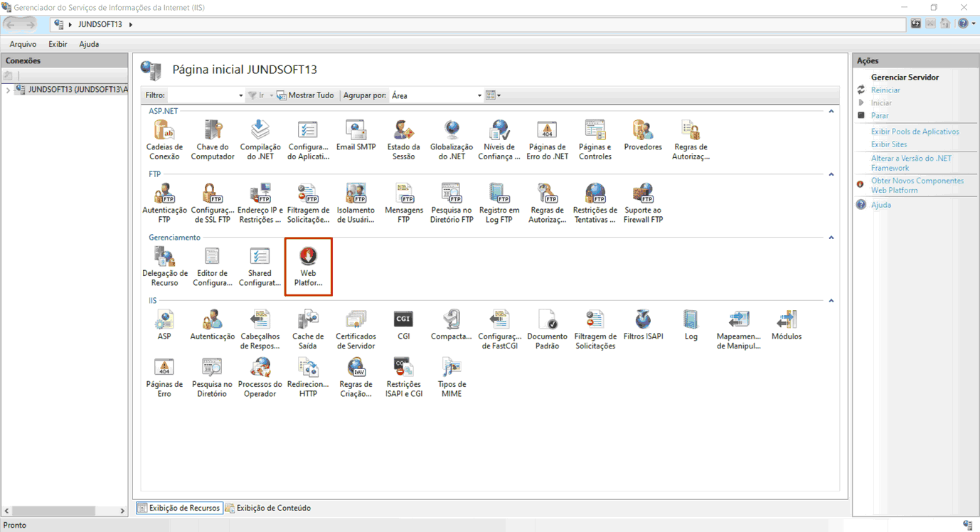The image size is (980, 532).
Task: Collapse the ASP.NET group
Action: [831, 112]
